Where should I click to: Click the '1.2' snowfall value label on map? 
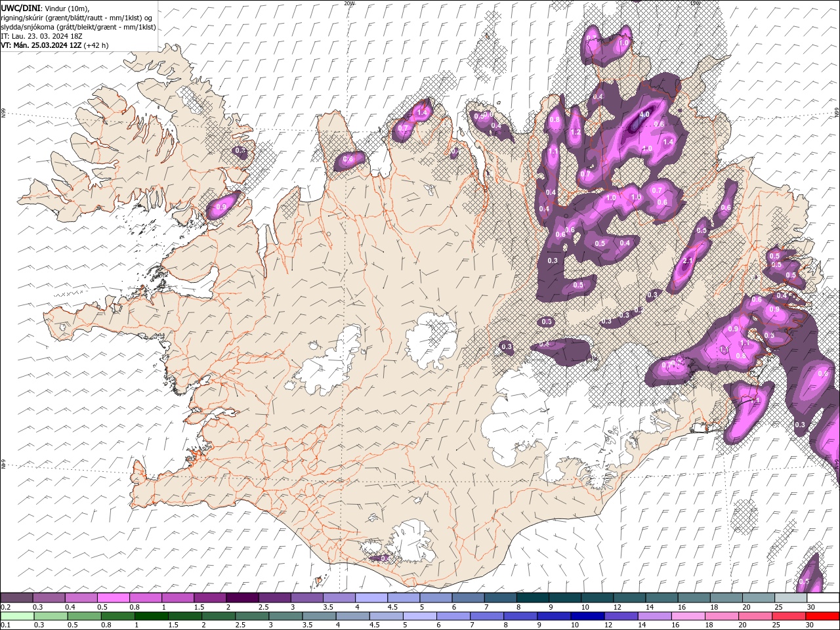[576, 132]
